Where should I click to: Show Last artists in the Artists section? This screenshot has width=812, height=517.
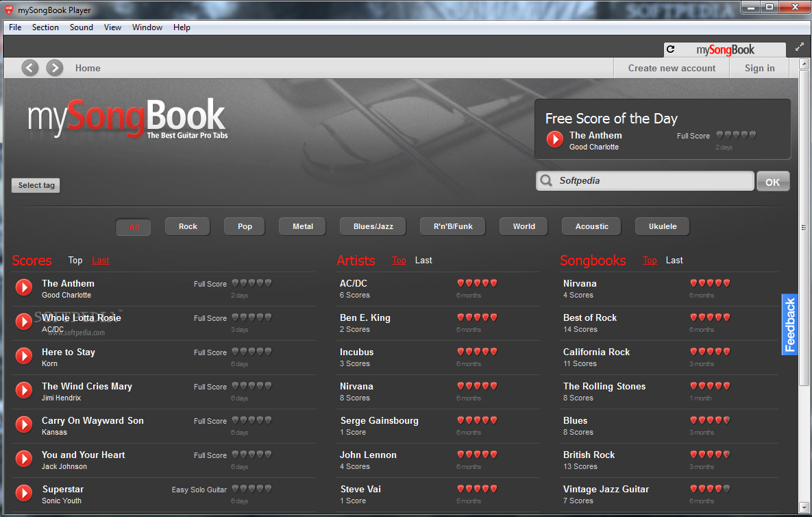coord(423,261)
